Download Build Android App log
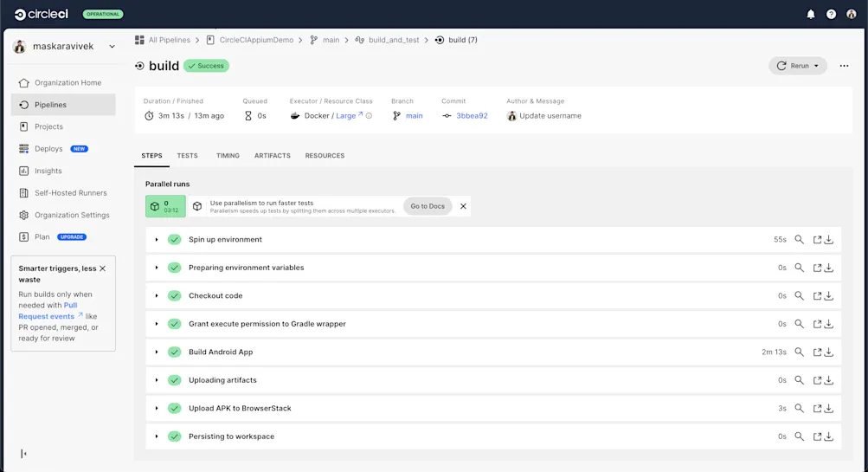 pos(829,352)
